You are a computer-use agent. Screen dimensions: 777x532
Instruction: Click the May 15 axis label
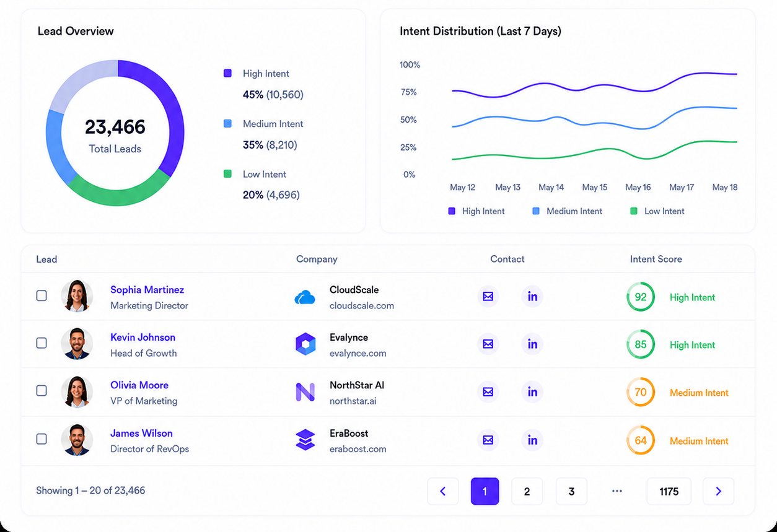(595, 187)
